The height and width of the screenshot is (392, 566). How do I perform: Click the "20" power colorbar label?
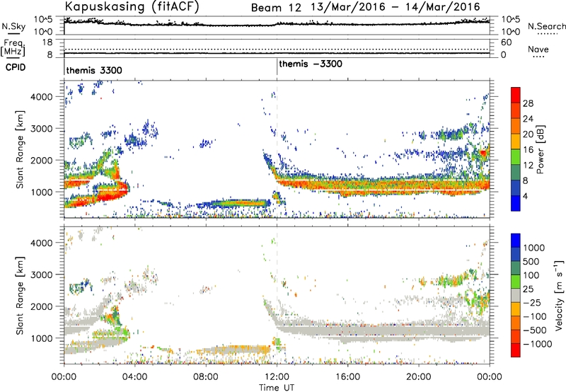(528, 134)
